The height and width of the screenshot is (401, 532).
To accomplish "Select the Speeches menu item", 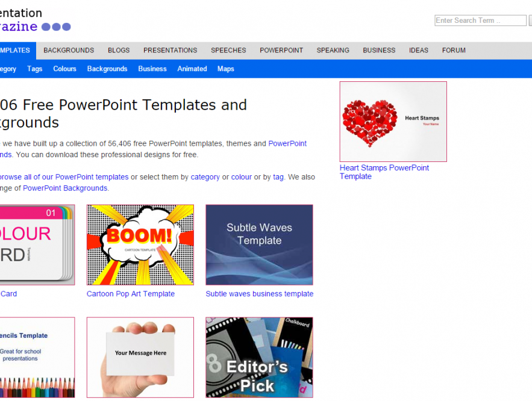I will (x=228, y=51).
